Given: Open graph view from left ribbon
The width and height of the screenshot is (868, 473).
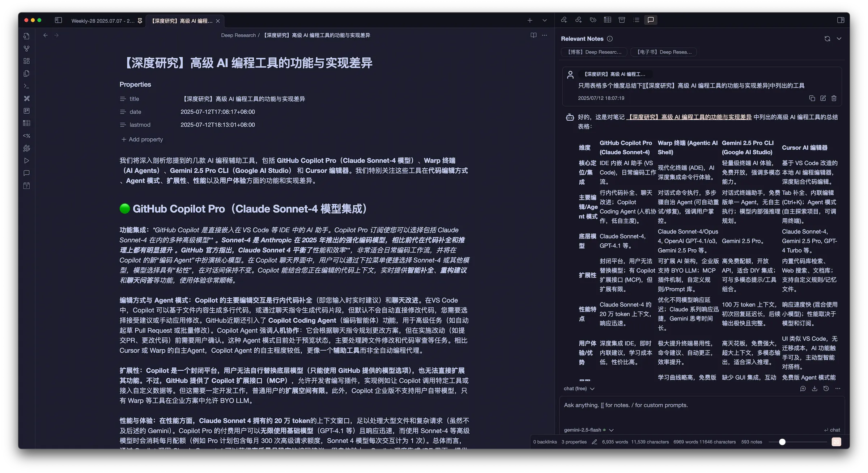Looking at the screenshot, I should point(26,48).
